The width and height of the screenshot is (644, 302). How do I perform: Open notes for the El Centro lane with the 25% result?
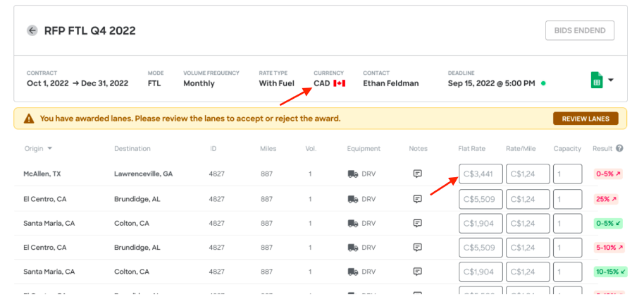pyautogui.click(x=417, y=199)
